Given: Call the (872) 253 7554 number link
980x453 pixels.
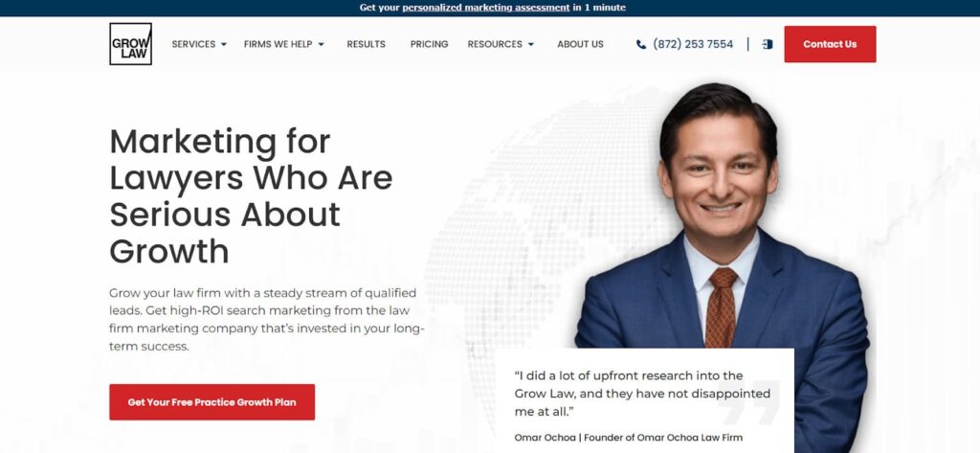Looking at the screenshot, I should pyautogui.click(x=693, y=44).
